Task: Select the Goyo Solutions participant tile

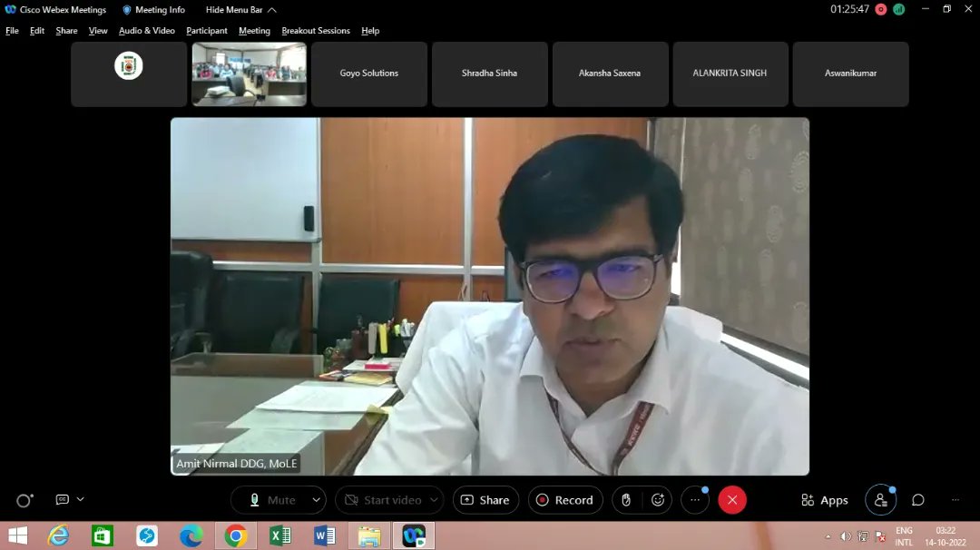Action: coord(369,74)
